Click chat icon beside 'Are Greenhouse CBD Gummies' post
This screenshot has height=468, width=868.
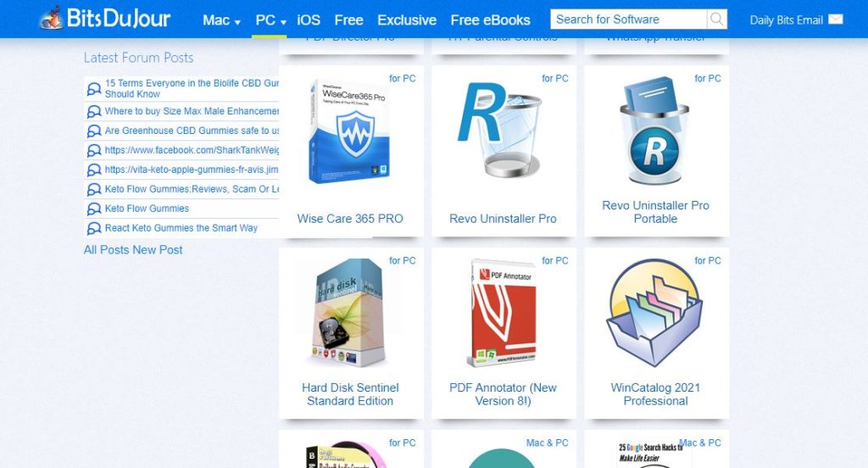[94, 131]
